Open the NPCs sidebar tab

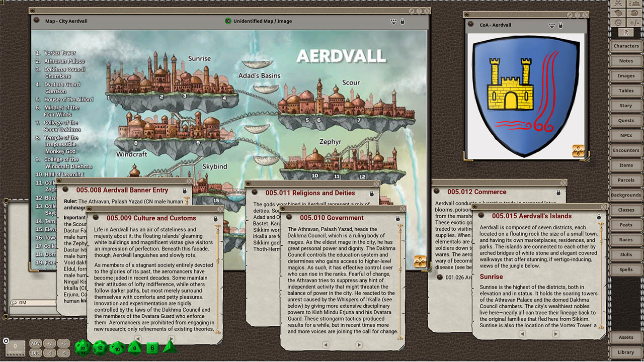[626, 136]
